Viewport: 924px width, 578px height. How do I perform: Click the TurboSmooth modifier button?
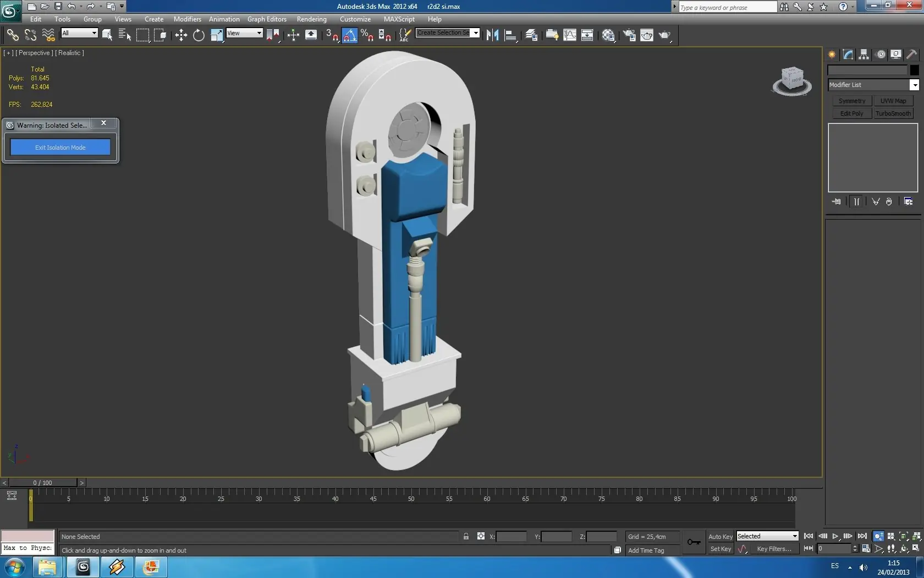pyautogui.click(x=893, y=114)
